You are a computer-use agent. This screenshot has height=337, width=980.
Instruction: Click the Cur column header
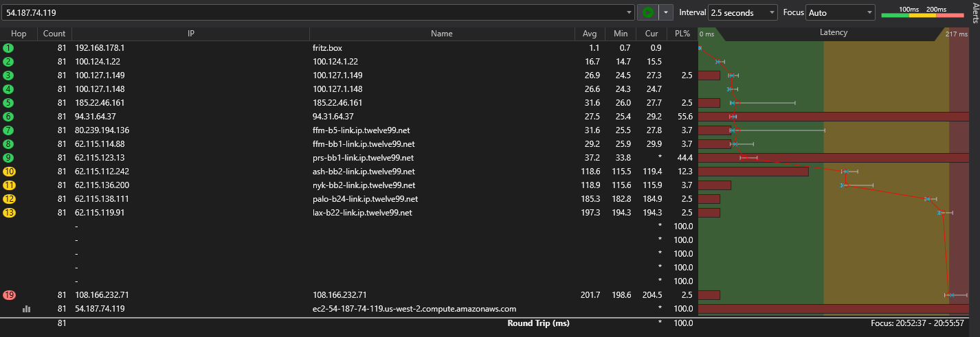click(651, 33)
